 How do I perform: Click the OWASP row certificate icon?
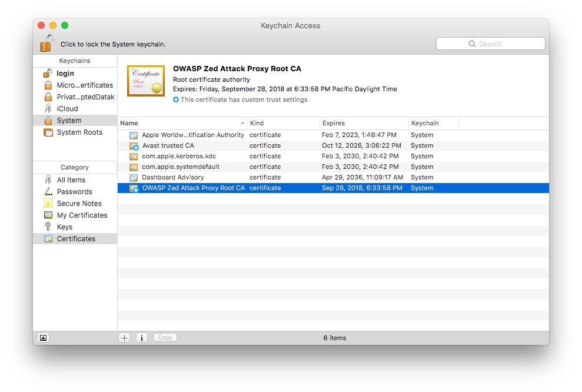[x=134, y=188]
